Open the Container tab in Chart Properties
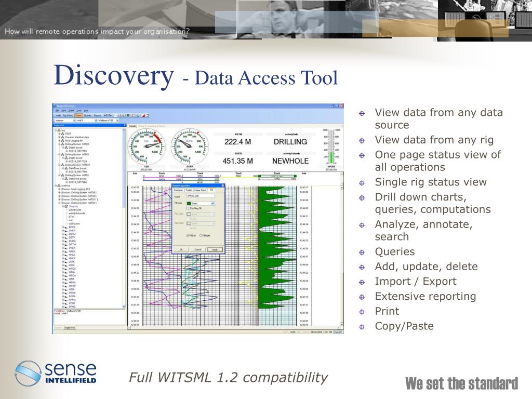Screen dimensions: 532x399 pos(178,190)
